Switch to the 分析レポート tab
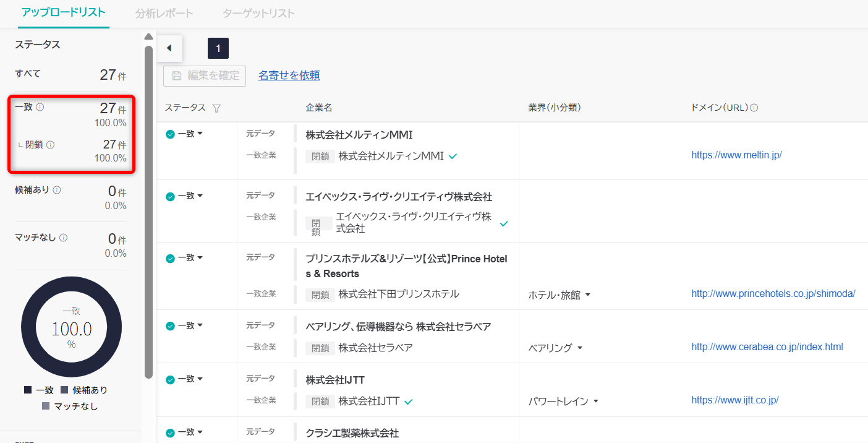The height and width of the screenshot is (443, 868). click(x=164, y=13)
